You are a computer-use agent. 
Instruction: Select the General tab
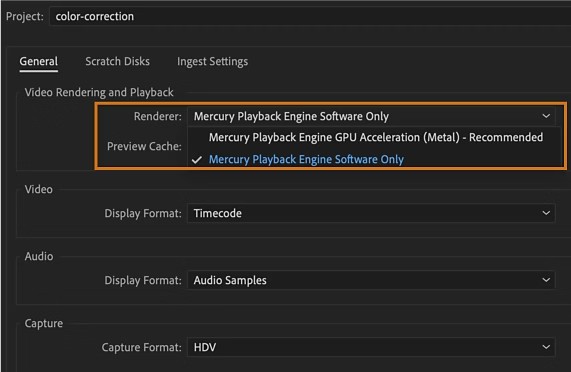[39, 61]
